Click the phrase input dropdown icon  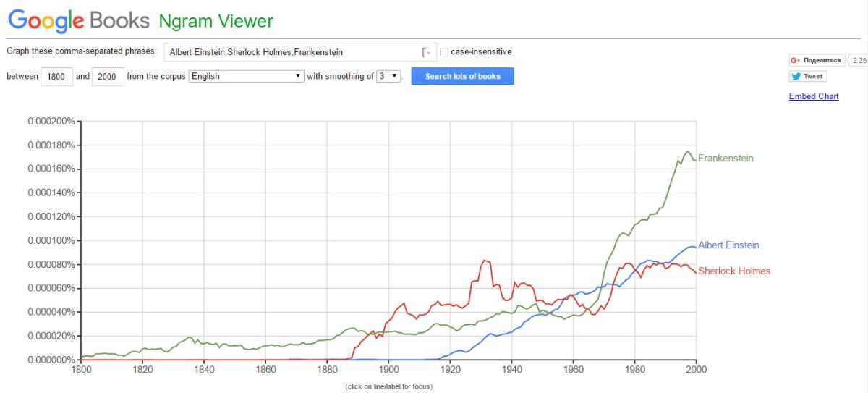(x=427, y=52)
